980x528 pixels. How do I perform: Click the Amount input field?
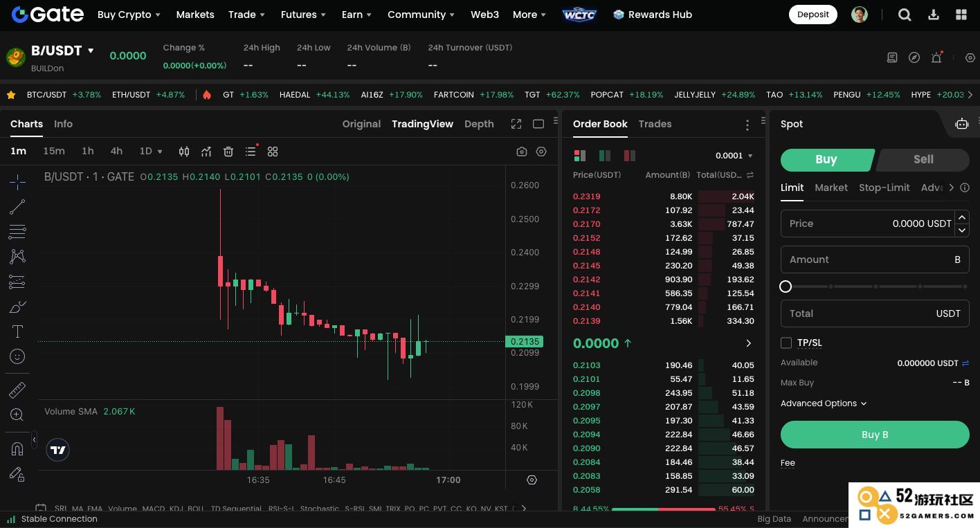coord(875,260)
